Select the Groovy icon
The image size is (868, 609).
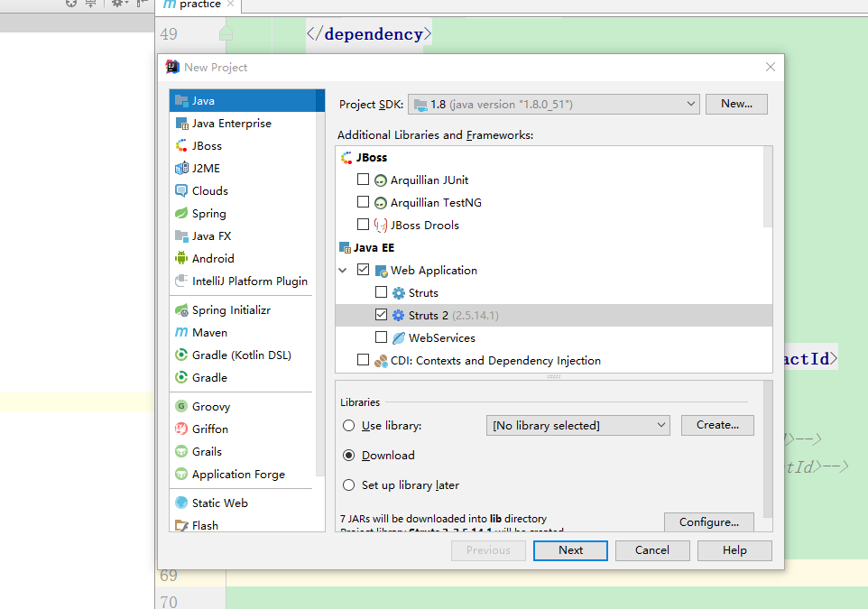click(181, 406)
